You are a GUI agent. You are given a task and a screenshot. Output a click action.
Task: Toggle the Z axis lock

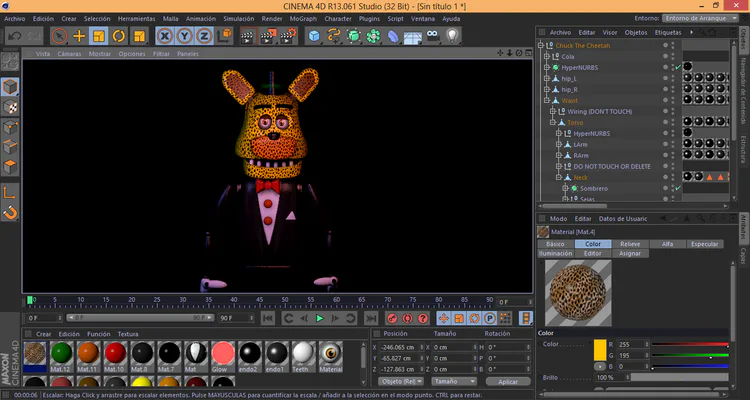tap(204, 36)
